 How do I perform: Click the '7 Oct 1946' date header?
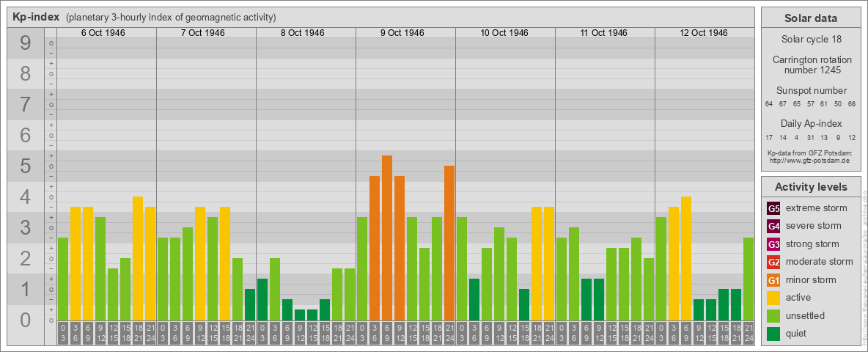point(202,33)
